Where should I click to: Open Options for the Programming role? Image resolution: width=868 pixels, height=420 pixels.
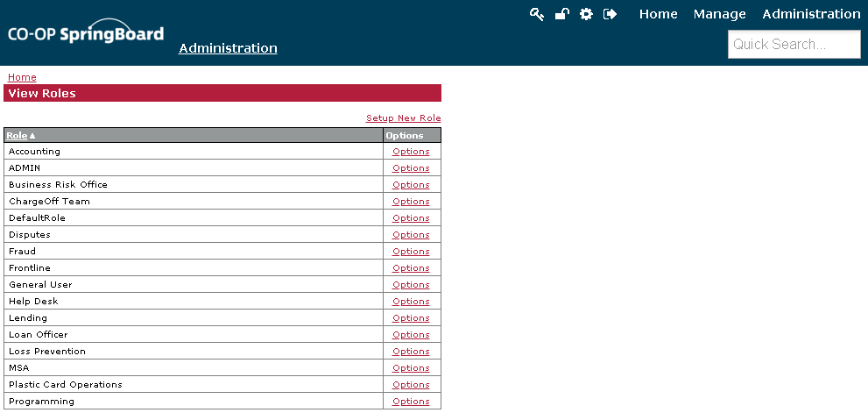click(x=411, y=402)
